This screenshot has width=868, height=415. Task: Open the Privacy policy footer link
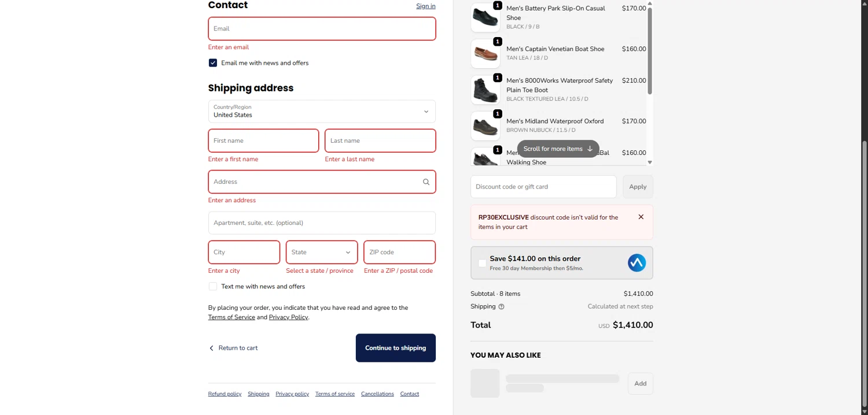tap(292, 394)
